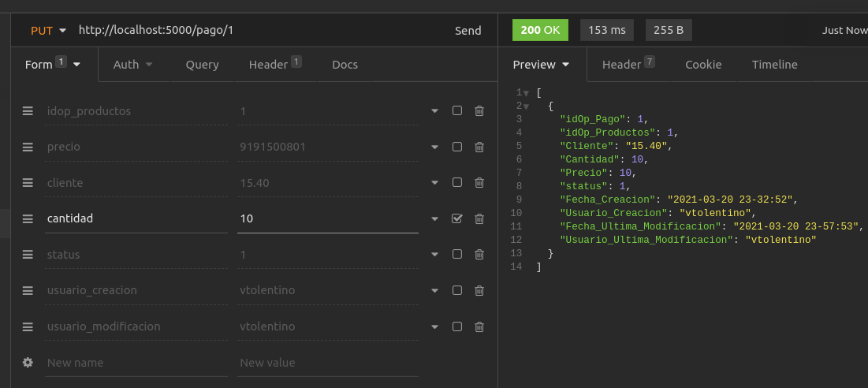Open the Just Now response history
Image resolution: width=868 pixels, height=388 pixels.
844,31
